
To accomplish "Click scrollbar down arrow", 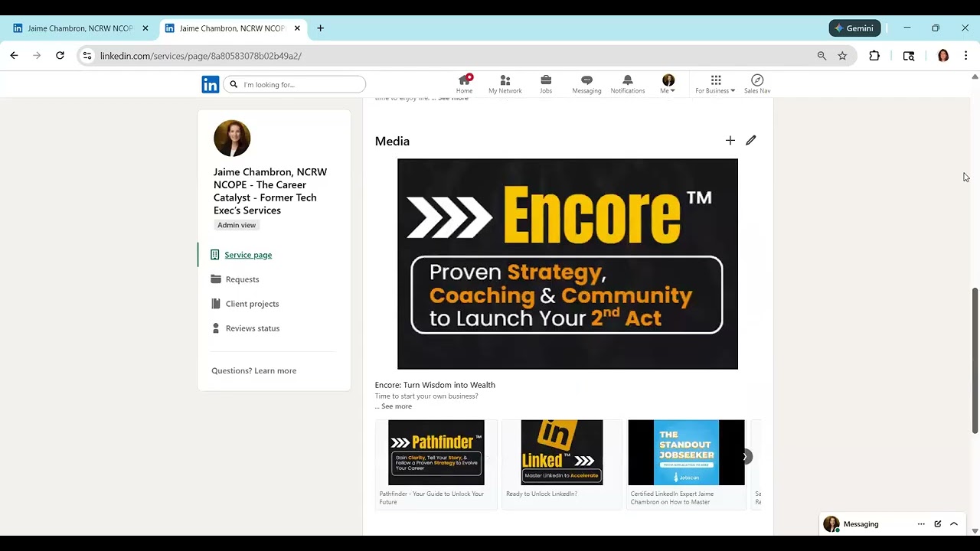I will pos(975,530).
